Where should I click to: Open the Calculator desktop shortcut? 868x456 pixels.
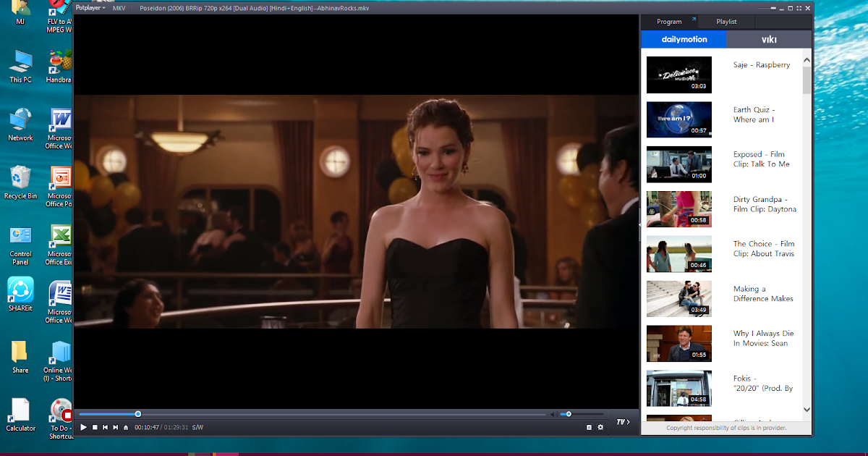pyautogui.click(x=20, y=415)
